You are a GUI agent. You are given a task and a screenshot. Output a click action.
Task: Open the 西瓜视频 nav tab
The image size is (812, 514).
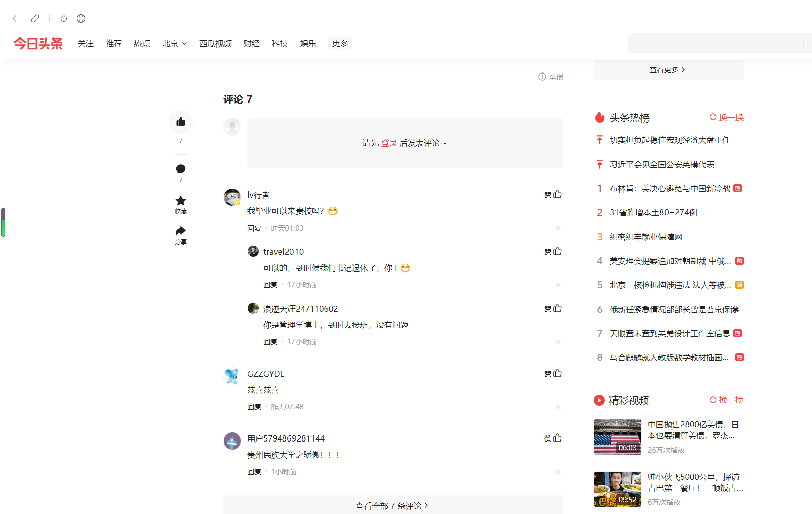[215, 44]
